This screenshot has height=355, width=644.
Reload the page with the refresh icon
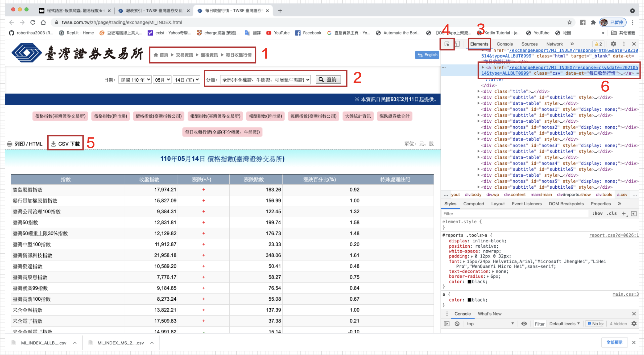click(x=33, y=23)
